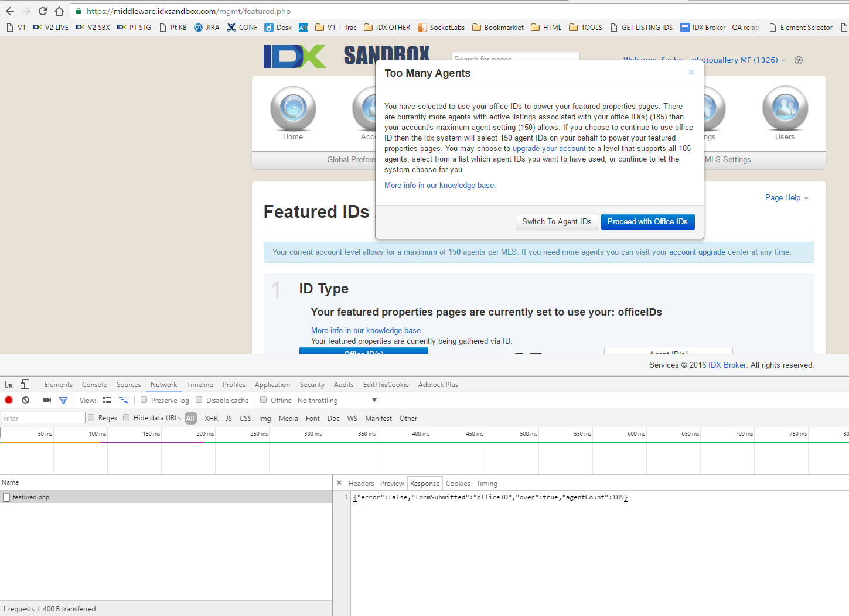
Task: Follow the upgrade your account link
Action: point(549,149)
